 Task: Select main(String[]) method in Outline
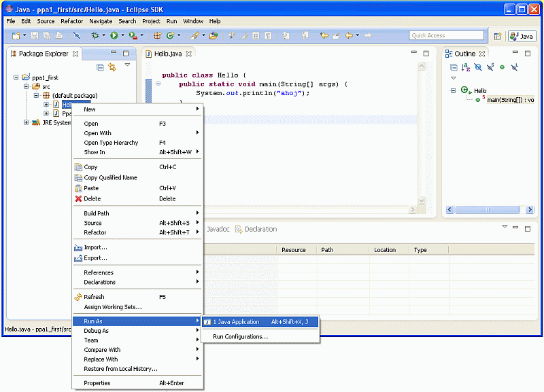click(x=511, y=100)
